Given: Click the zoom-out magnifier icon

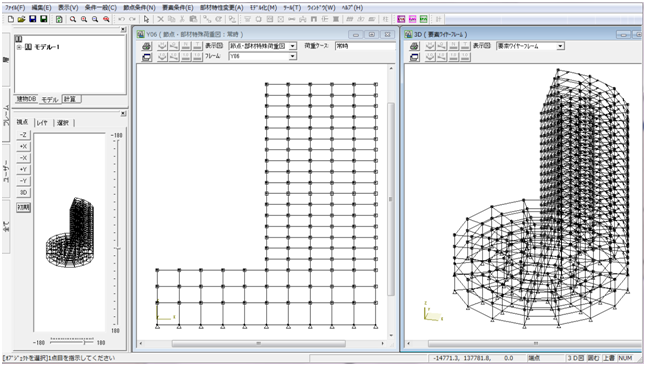Looking at the screenshot, I should click(95, 19).
